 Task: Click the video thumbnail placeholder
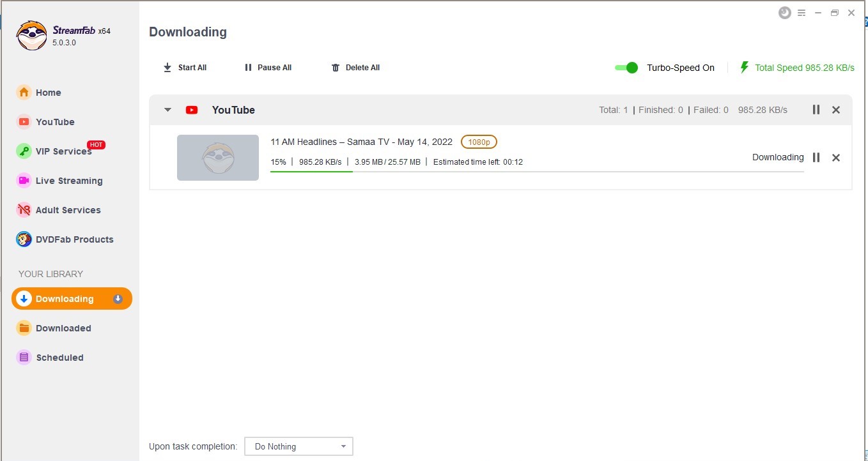click(218, 158)
